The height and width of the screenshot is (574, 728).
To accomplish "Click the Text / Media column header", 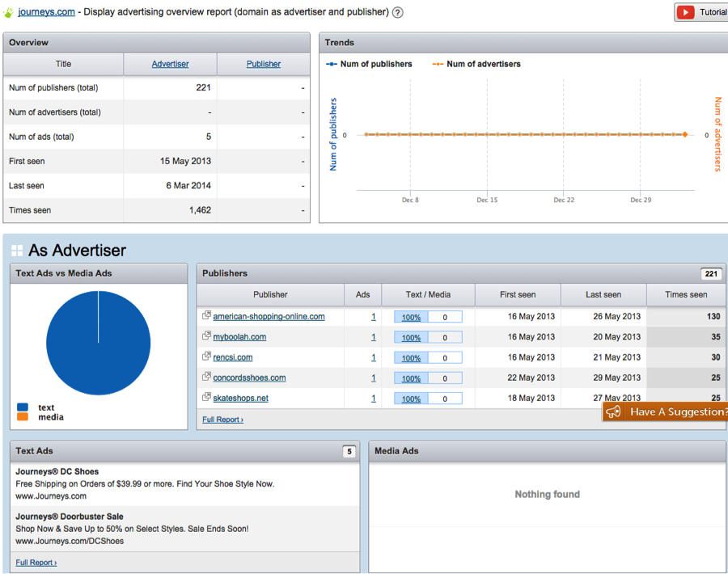I will pos(428,294).
